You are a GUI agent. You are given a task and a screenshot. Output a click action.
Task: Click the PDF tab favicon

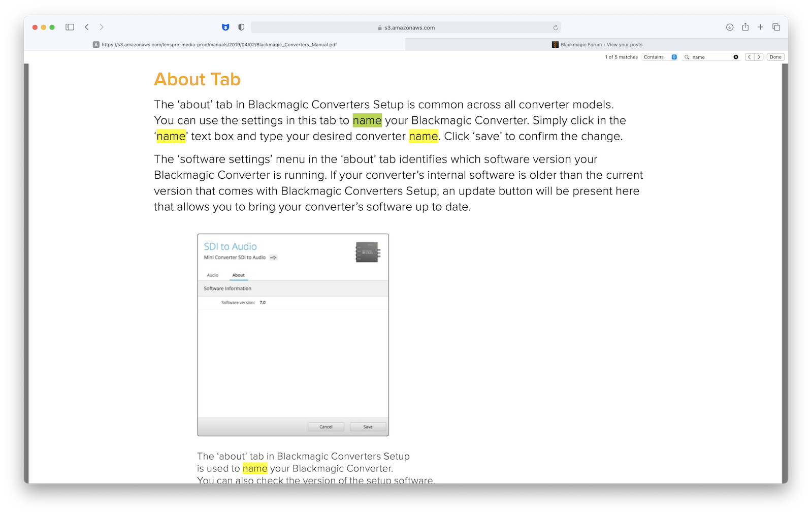coord(96,45)
